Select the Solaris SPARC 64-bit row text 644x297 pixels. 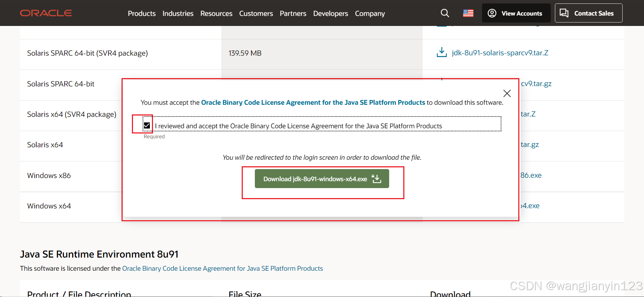pos(61,84)
